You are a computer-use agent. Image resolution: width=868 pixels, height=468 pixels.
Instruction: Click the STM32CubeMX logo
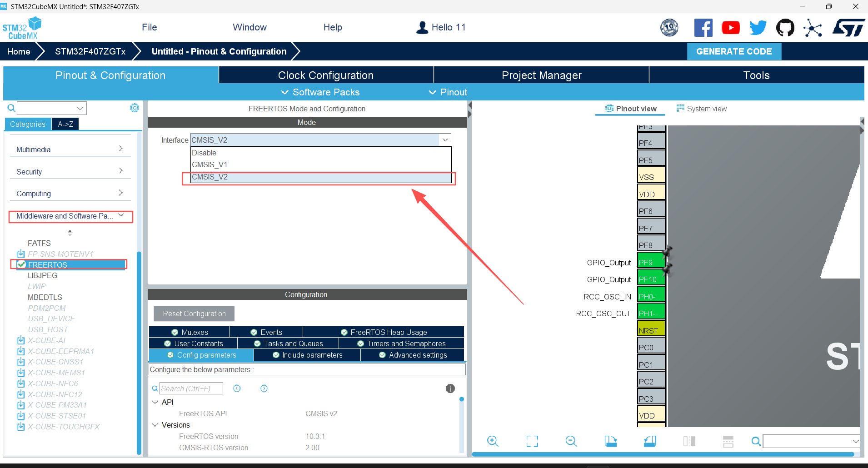(x=22, y=28)
